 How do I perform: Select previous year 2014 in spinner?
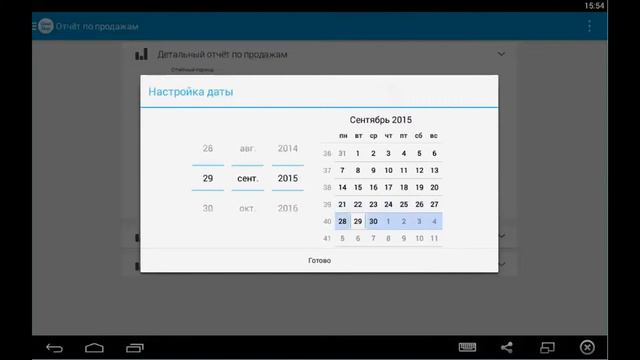click(x=288, y=149)
